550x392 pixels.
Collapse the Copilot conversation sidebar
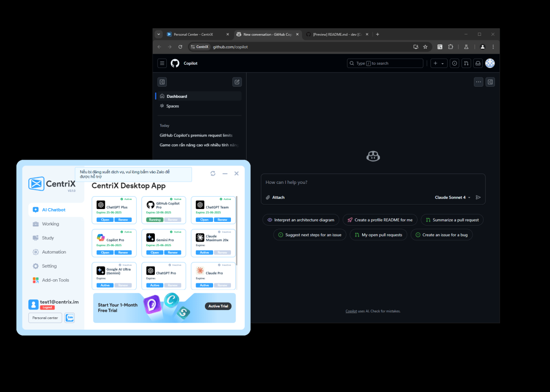[x=162, y=82]
